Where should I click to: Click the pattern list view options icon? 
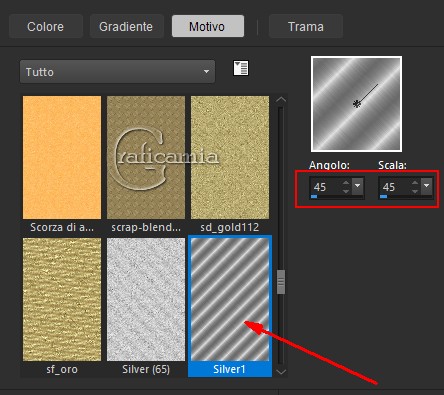[x=241, y=68]
